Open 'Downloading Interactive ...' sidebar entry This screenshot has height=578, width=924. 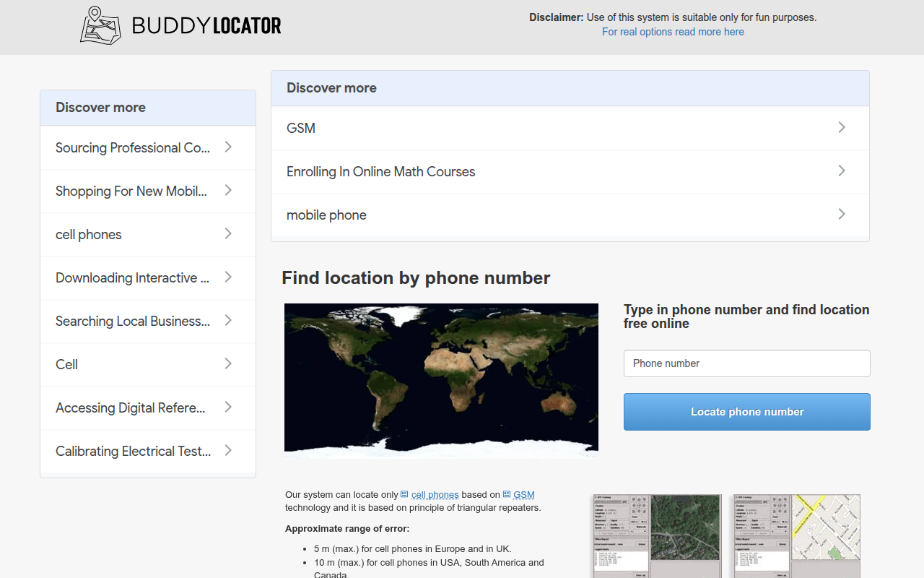[x=148, y=277]
